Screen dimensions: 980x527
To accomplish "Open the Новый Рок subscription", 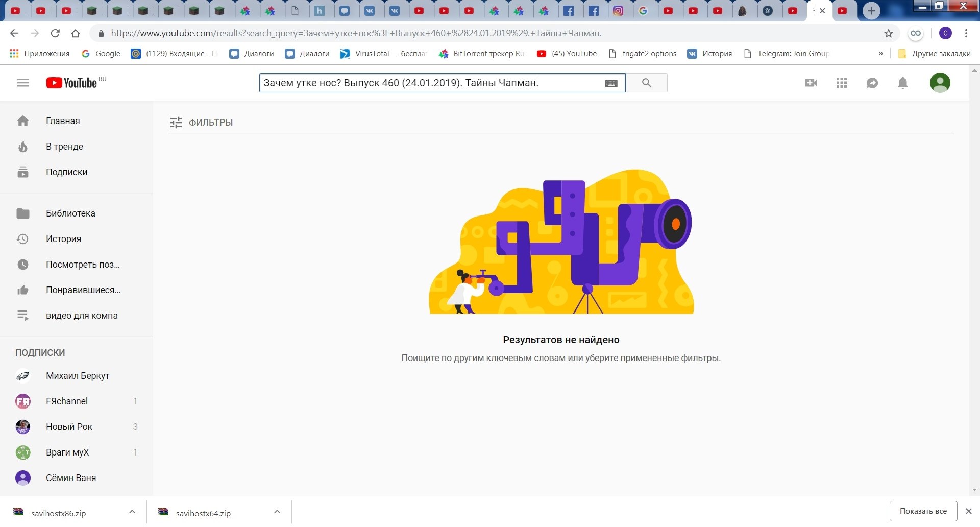I will pyautogui.click(x=77, y=427).
